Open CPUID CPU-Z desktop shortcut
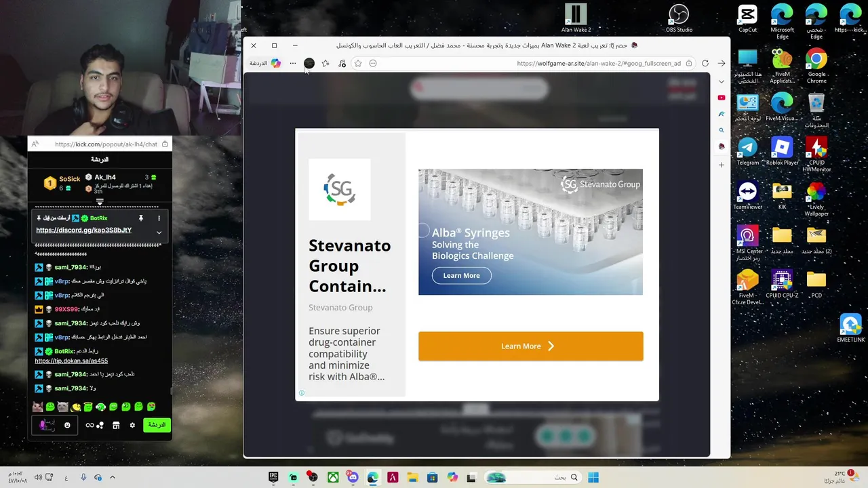 click(782, 284)
